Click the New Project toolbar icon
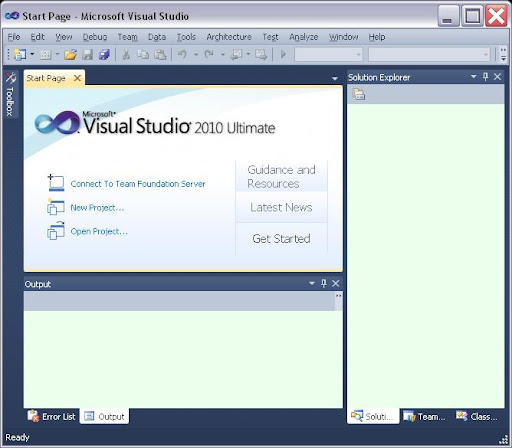The height and width of the screenshot is (448, 512). 20,54
